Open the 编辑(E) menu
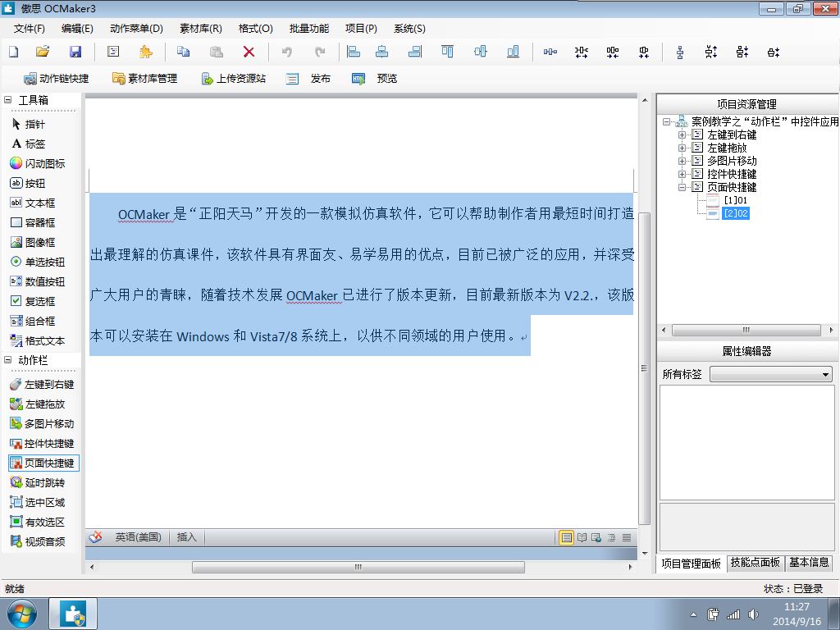This screenshot has height=630, width=840. (77, 29)
